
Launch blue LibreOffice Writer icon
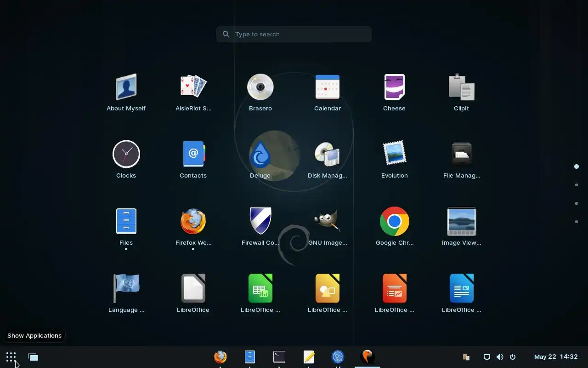coord(461,288)
